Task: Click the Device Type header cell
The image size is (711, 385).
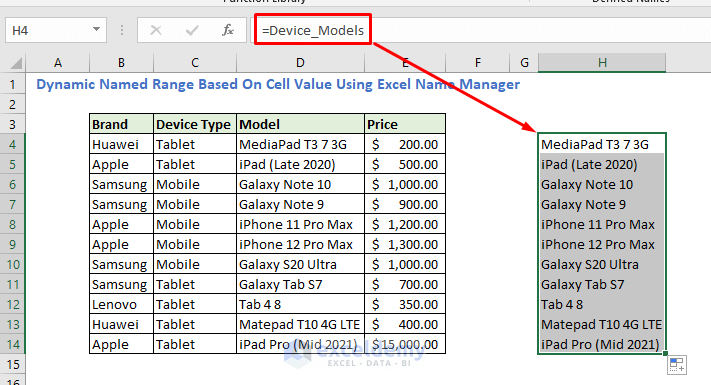Action: pos(195,124)
